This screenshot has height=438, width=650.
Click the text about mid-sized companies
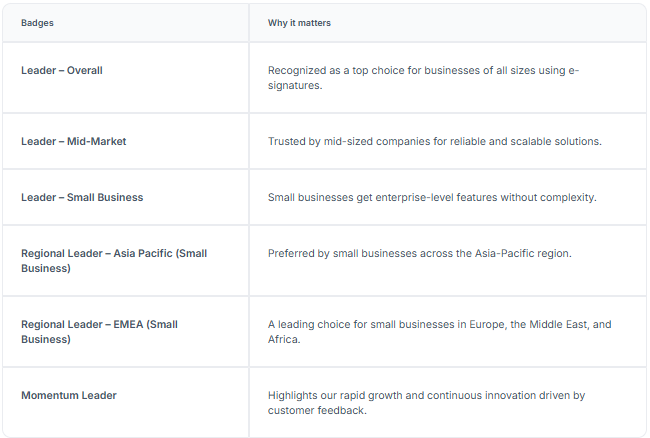434,141
